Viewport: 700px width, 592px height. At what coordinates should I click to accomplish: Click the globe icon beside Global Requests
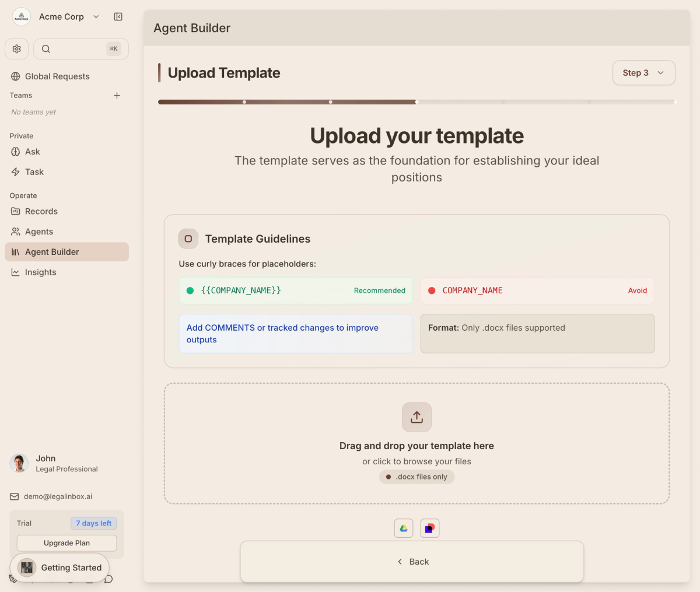click(x=16, y=76)
